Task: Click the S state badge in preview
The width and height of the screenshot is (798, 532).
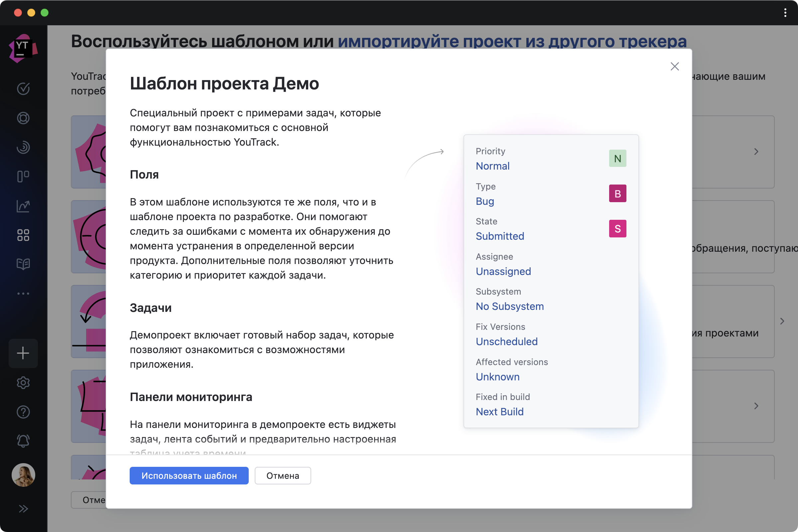Action: pyautogui.click(x=617, y=229)
